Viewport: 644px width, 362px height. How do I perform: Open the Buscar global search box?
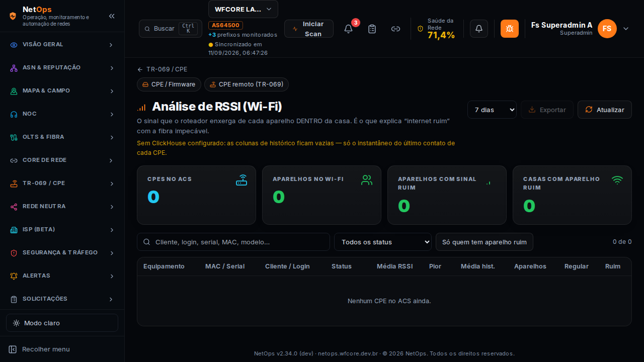(x=171, y=29)
